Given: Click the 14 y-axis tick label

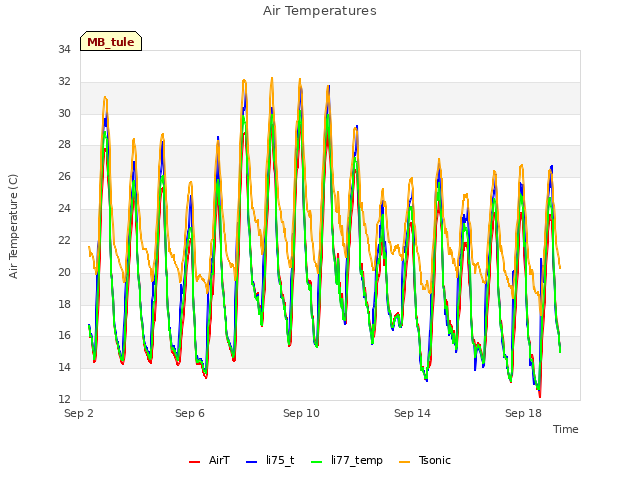Looking at the screenshot, I should coord(64,367).
